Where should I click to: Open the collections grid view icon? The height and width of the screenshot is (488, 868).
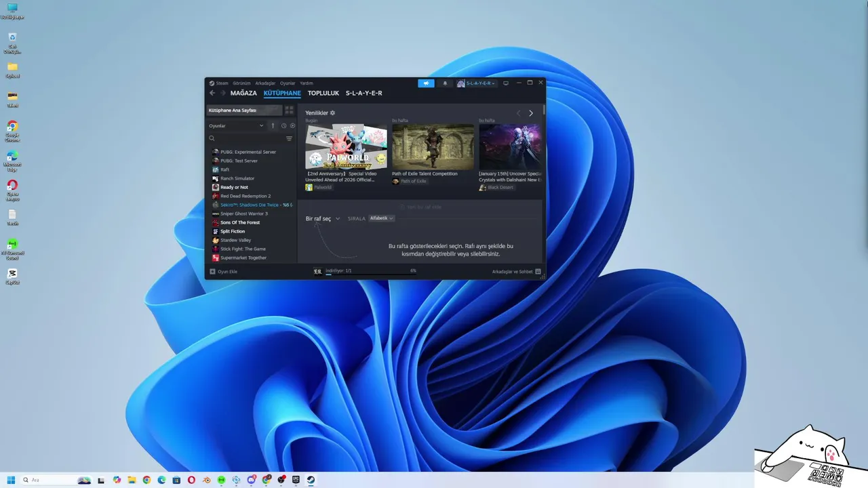[x=289, y=110]
